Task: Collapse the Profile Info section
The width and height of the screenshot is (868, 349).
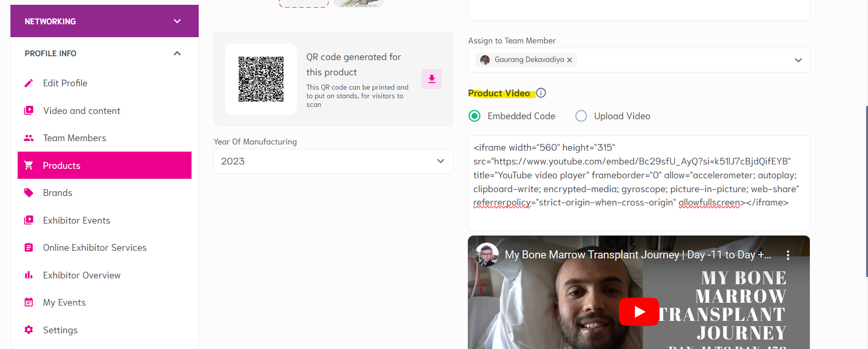Action: click(177, 53)
